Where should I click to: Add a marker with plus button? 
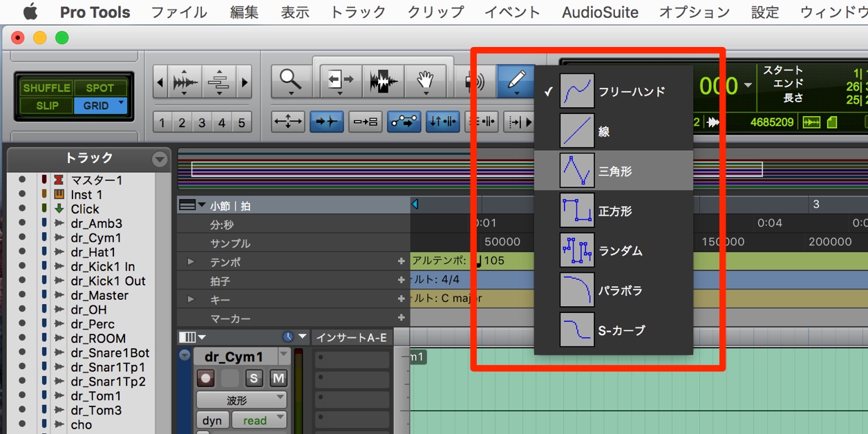coord(401,318)
